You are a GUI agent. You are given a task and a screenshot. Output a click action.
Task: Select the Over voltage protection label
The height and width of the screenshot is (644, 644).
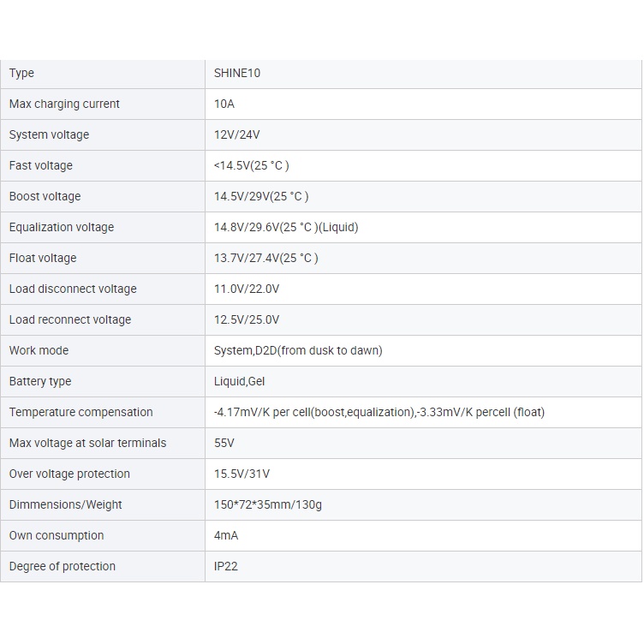[x=69, y=474]
